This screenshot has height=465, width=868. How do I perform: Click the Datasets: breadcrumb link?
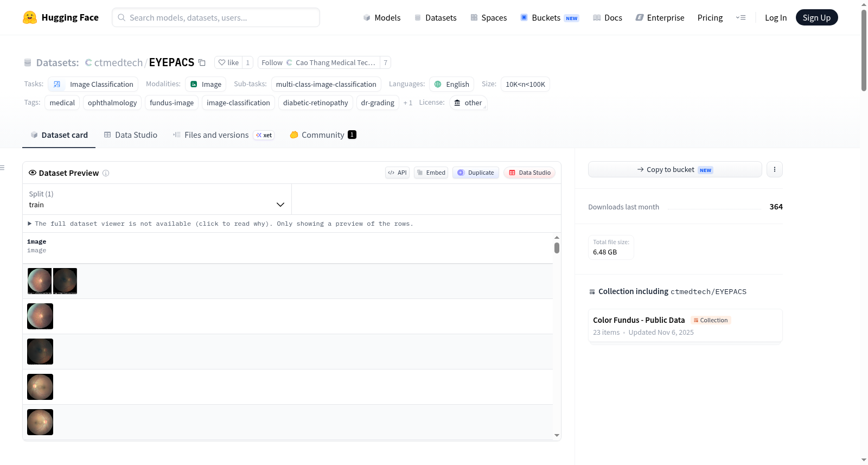58,62
